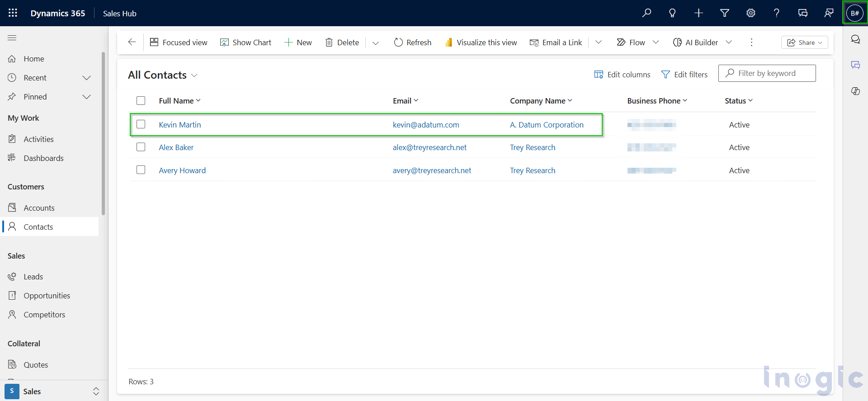868x401 pixels.
Task: Click the search magnifier in top bar
Action: [x=646, y=13]
